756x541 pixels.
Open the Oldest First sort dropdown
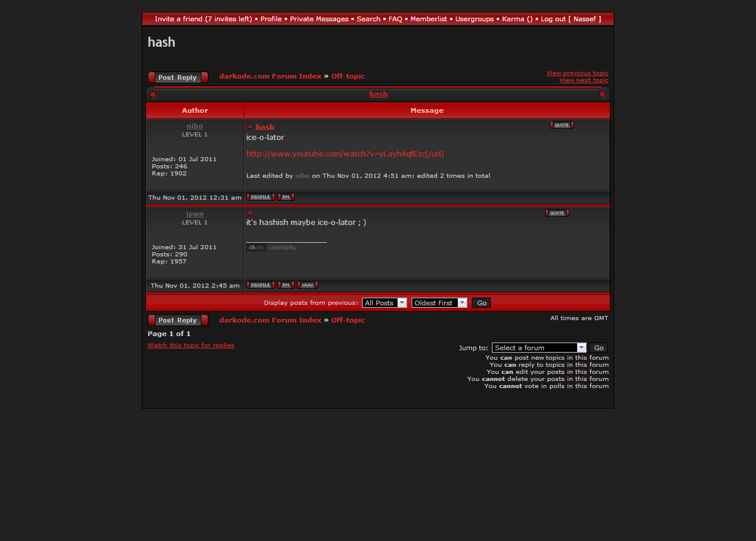pyautogui.click(x=439, y=303)
